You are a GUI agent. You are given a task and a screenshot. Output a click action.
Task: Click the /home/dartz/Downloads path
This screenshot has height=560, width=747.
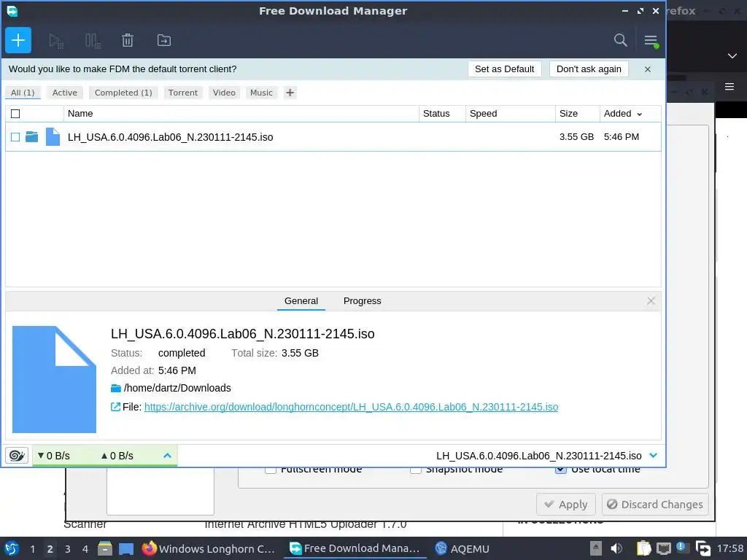[177, 388]
